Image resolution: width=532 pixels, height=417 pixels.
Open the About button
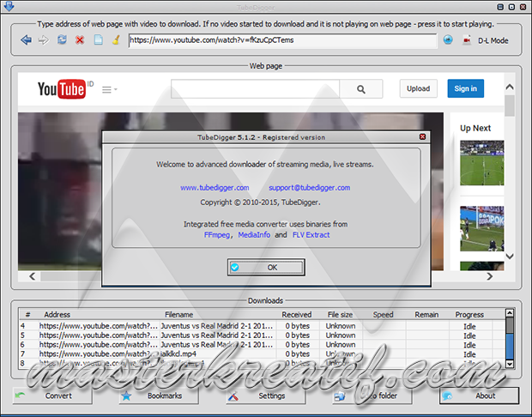click(479, 396)
